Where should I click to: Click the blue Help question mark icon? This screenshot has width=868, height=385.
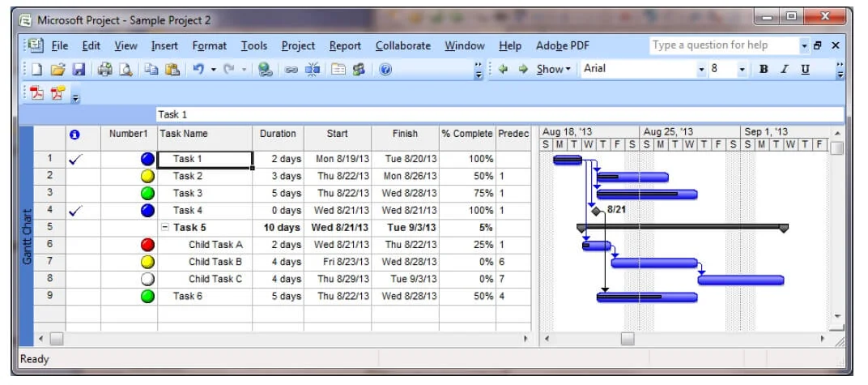point(386,69)
